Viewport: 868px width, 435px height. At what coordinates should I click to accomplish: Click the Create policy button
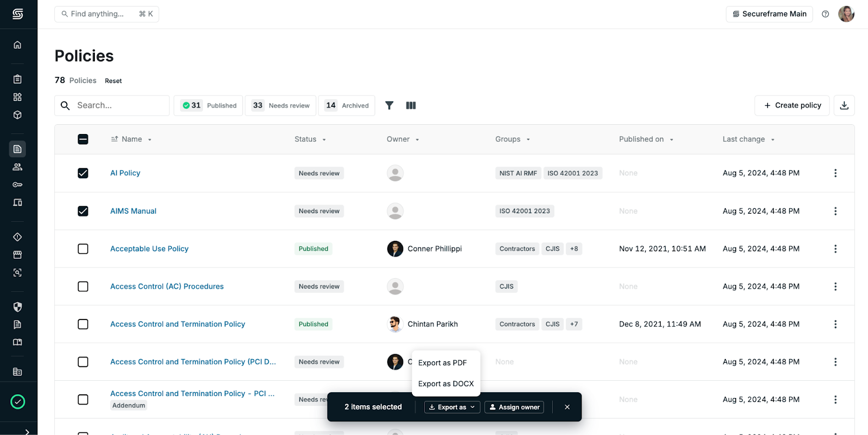pyautogui.click(x=792, y=105)
